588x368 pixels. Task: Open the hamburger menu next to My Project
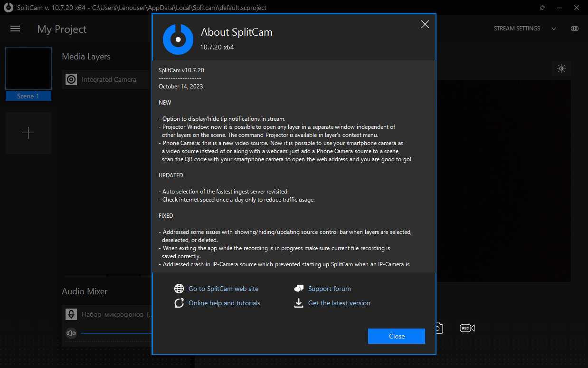[x=15, y=29]
